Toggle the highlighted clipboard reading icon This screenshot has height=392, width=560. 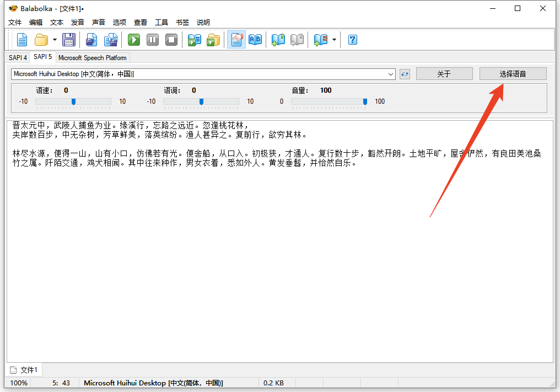(x=236, y=40)
